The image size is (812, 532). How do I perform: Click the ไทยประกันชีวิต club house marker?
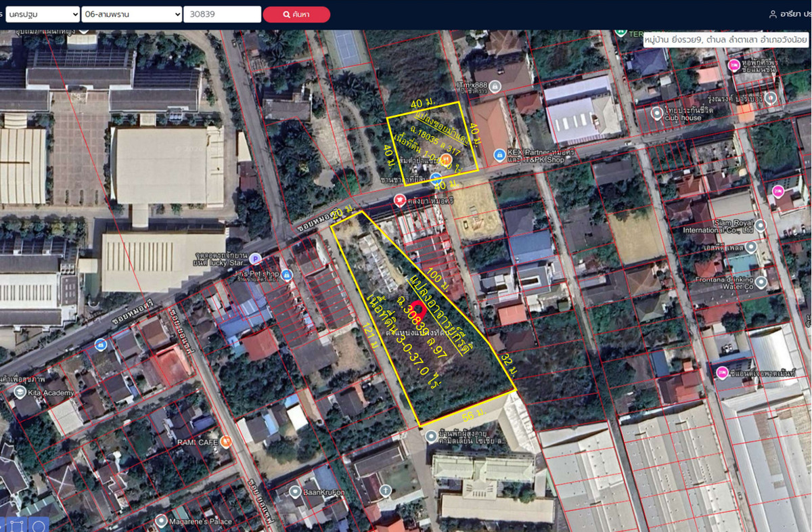click(x=656, y=113)
